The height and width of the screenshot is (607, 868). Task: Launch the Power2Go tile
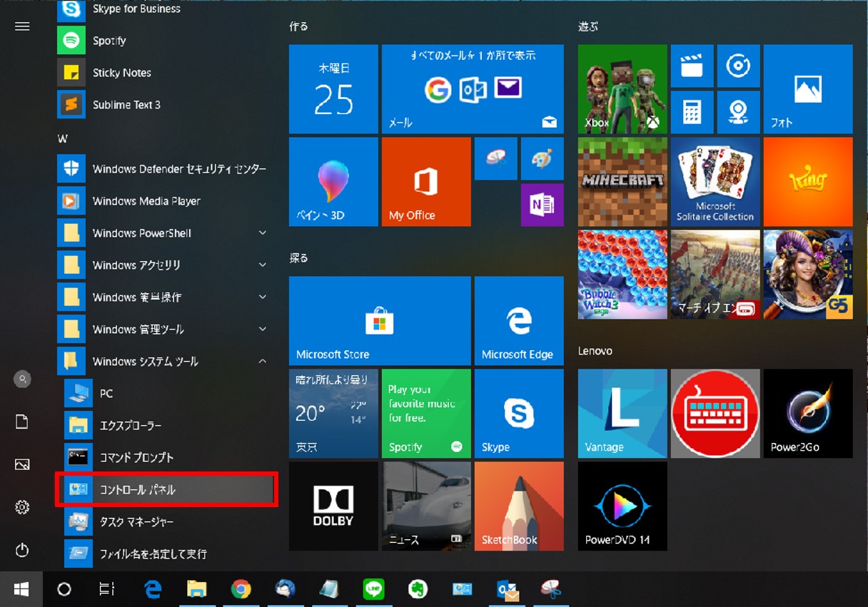808,414
